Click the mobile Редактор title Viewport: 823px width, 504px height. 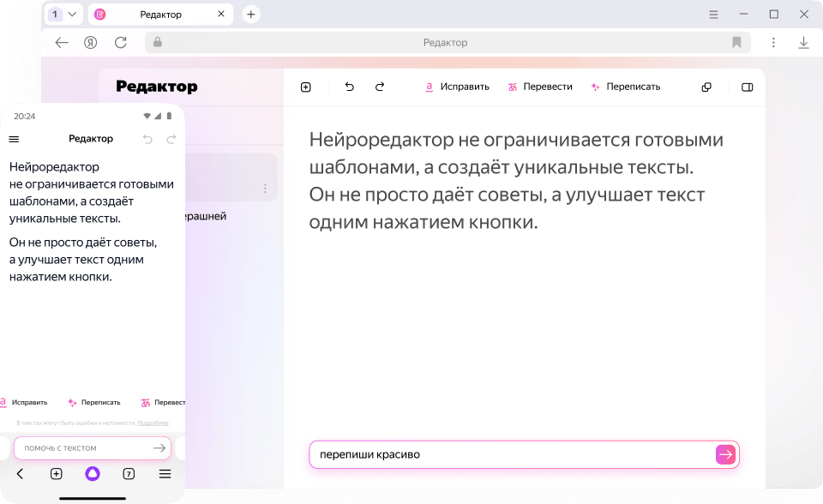pos(91,139)
